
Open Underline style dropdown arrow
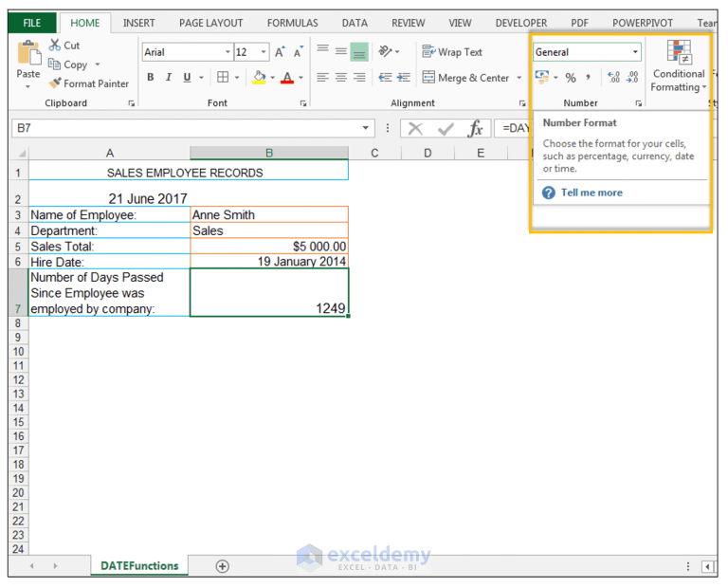201,77
